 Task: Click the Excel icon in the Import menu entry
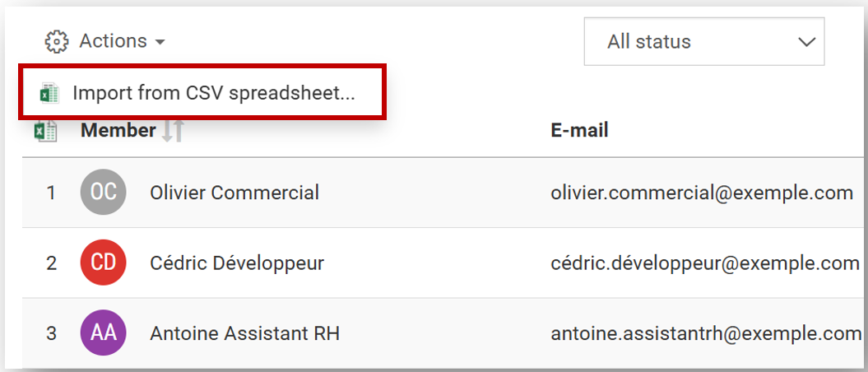pyautogui.click(x=49, y=93)
